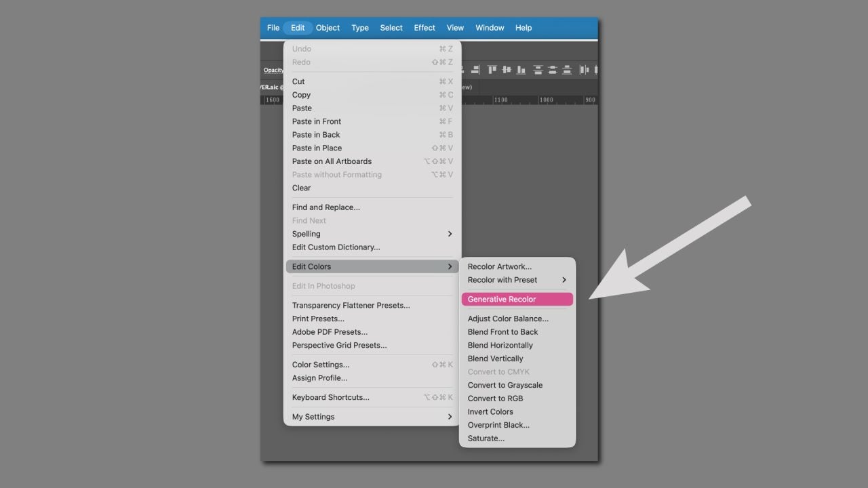This screenshot has width=868, height=488.
Task: Choose Copy from the Edit menu
Action: pos(372,95)
